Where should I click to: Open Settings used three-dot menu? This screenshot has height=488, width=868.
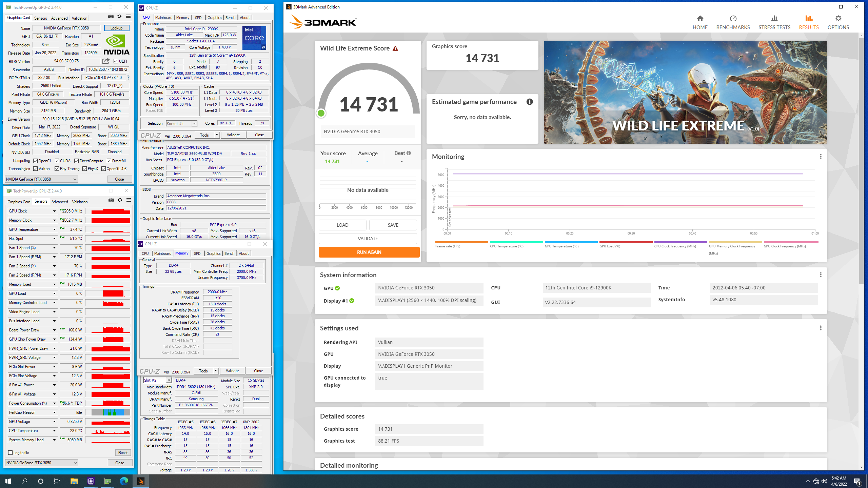821,328
